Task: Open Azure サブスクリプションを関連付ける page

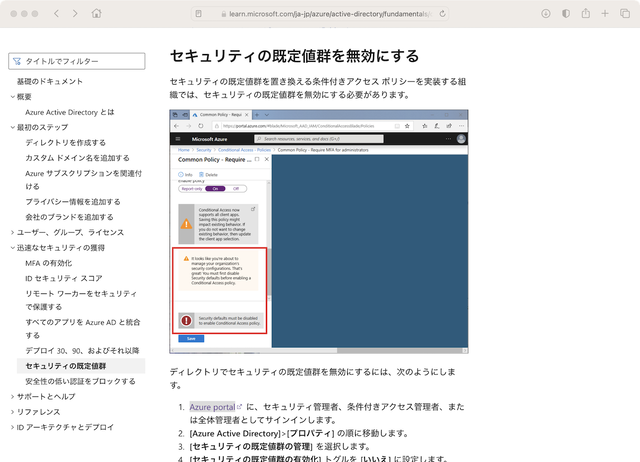Action: tap(83, 180)
